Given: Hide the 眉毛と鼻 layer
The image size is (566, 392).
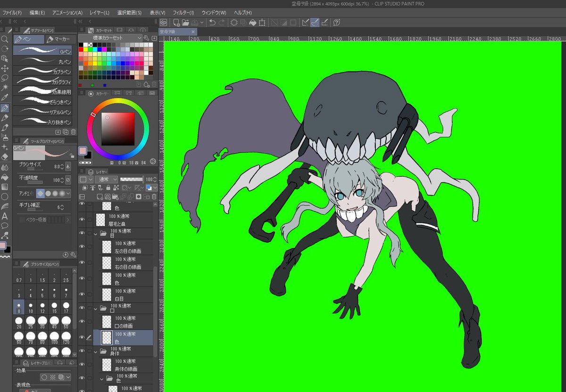Looking at the screenshot, I should 82,219.
